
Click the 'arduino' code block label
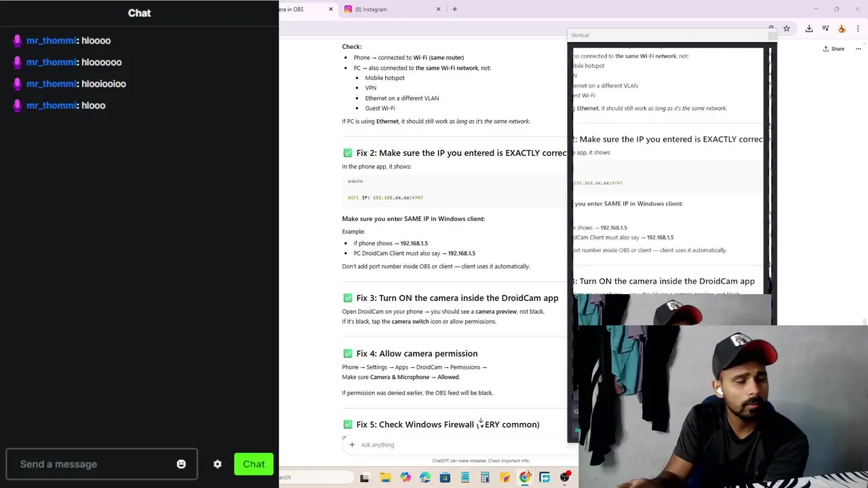pyautogui.click(x=355, y=182)
